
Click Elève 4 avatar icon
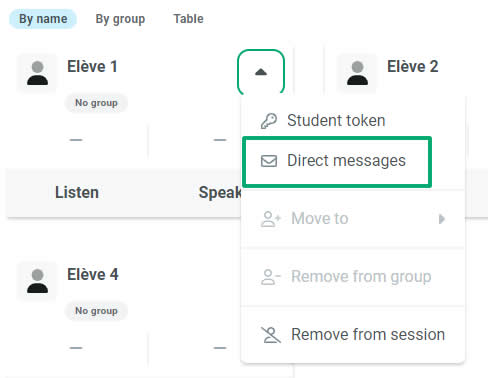point(37,281)
